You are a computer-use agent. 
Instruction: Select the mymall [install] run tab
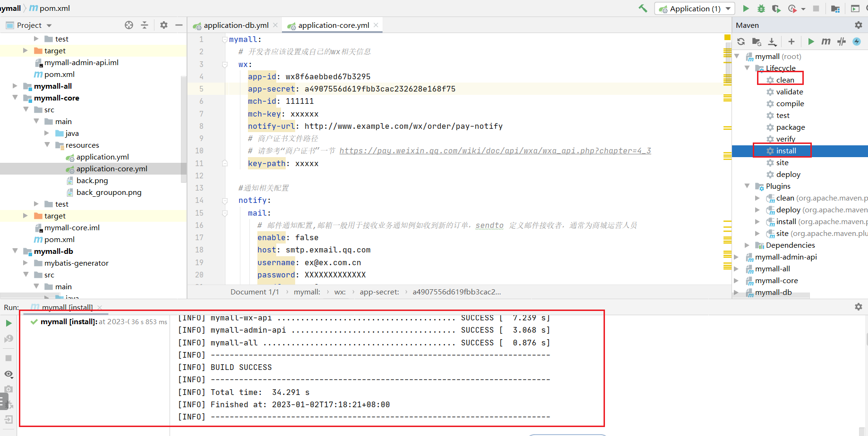tap(67, 307)
